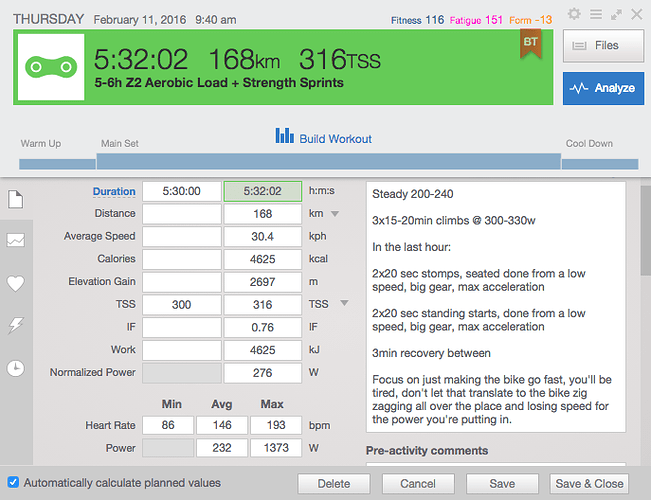
Task: Open the settings gear icon
Action: (x=574, y=14)
